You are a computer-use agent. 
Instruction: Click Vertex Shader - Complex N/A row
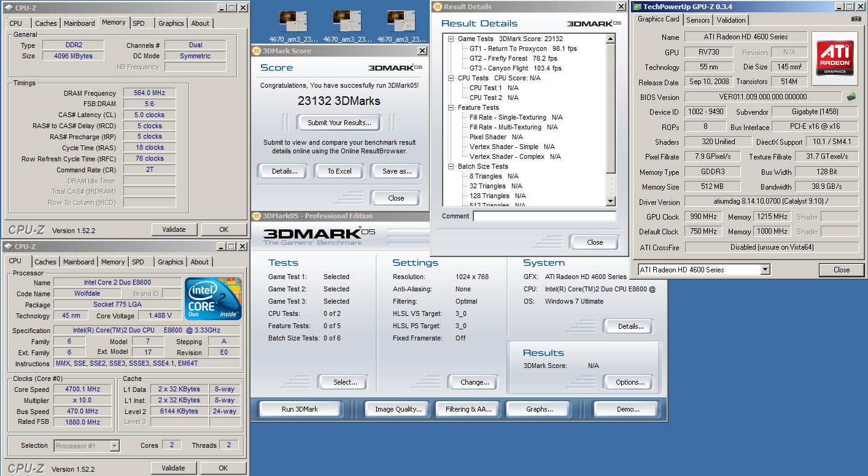coord(515,156)
